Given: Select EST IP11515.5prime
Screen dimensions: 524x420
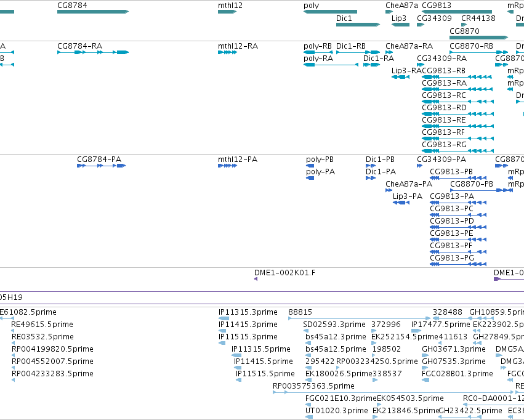Looking at the screenshot, I should tap(239, 380).
